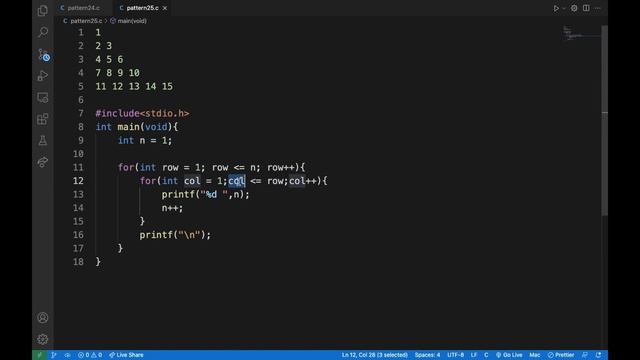640x360 pixels.
Task: Open the Explorer view in activity bar
Action: coord(42,11)
